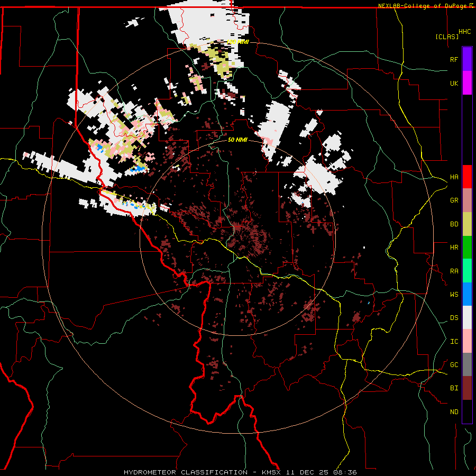The width and height of the screenshot is (476, 476).
Task: Click the RF purple legend swatch
Action: tap(467, 59)
